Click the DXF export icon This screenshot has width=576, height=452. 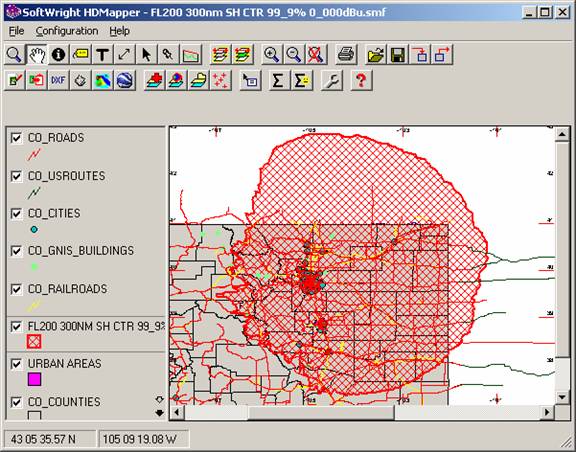coord(58,80)
